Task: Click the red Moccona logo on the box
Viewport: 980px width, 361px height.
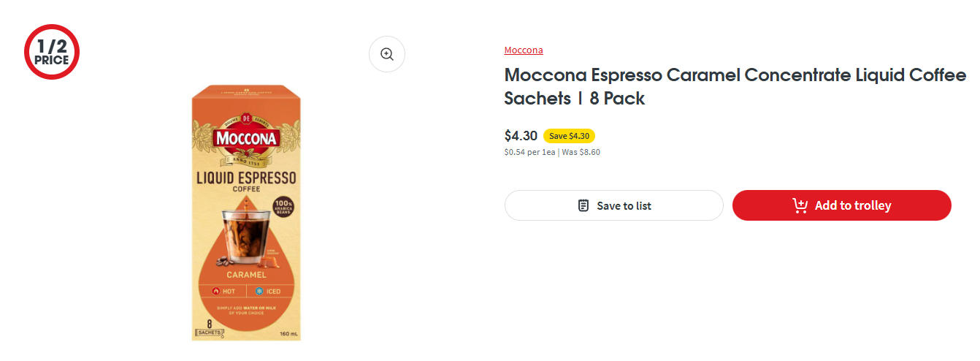Action: click(246, 139)
